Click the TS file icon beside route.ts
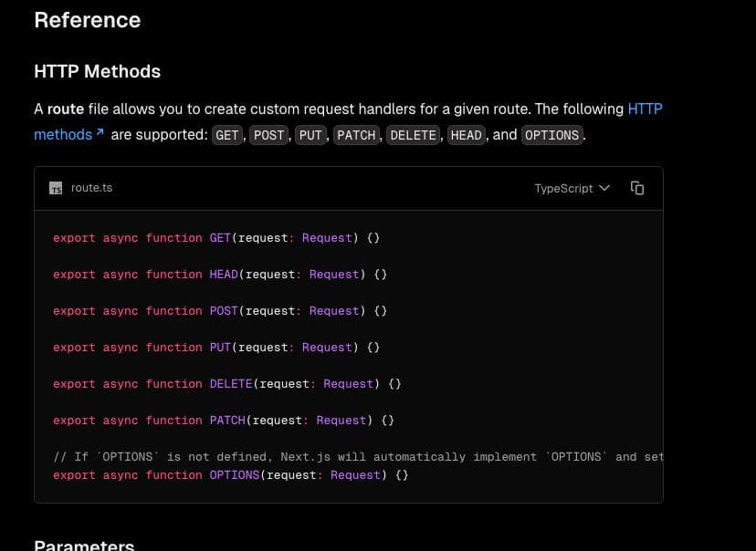 (x=56, y=189)
